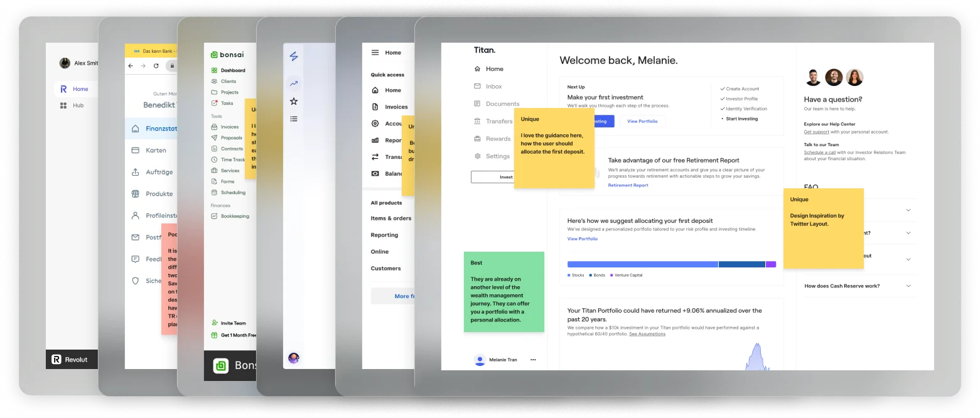This screenshot has height=418, width=980.
Task: Open Hub in the Revolut sidebar
Action: pos(72,105)
